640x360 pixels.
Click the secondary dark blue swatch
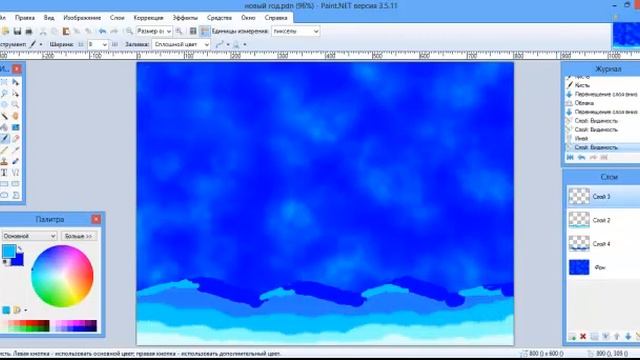(x=18, y=260)
